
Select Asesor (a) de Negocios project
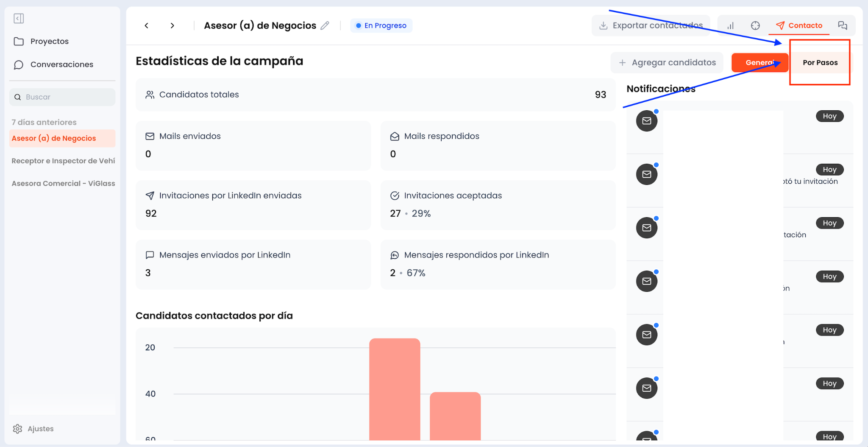tap(62, 138)
